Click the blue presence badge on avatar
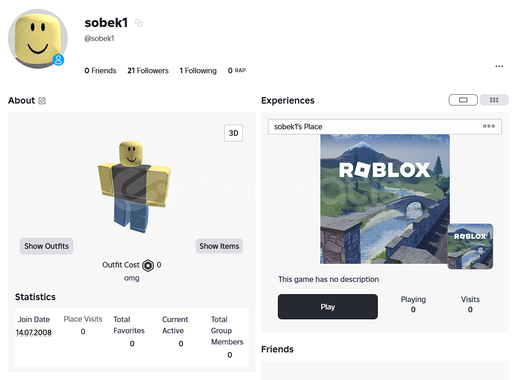 point(58,60)
